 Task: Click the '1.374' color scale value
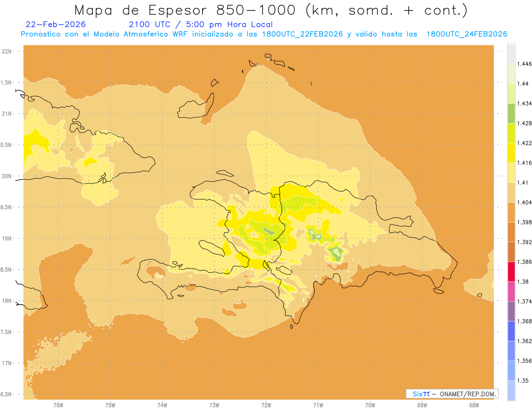pos(525,301)
